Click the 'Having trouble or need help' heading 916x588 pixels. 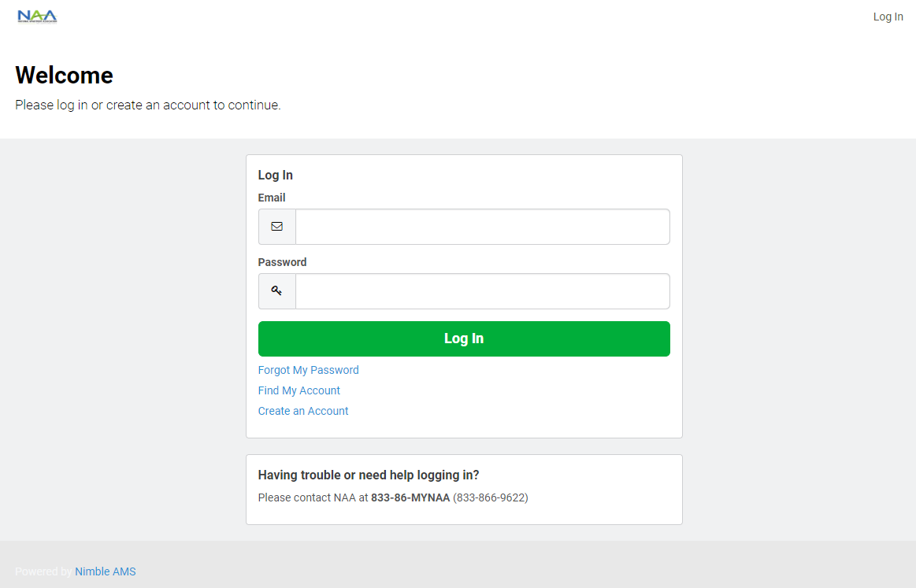[369, 475]
